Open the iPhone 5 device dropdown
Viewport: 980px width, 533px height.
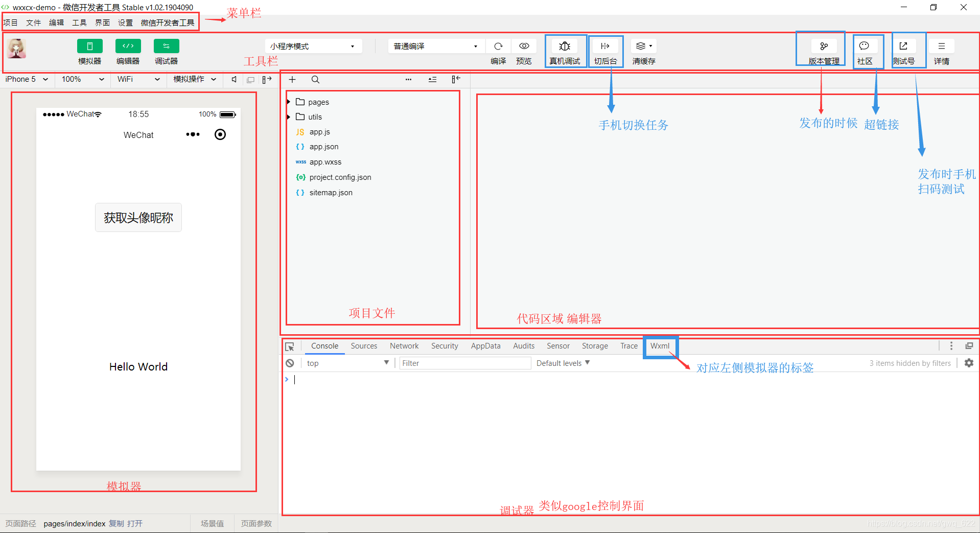(x=27, y=79)
